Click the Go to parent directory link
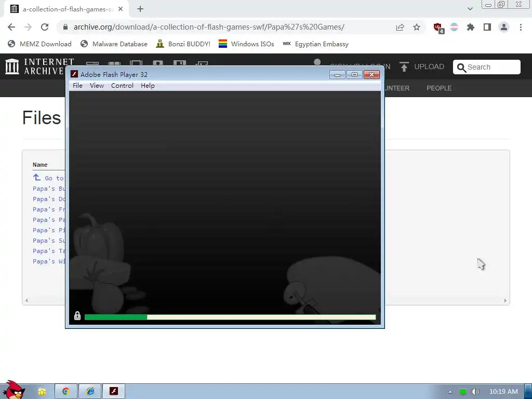Screen dimensions: 532x399 pyautogui.click(x=48, y=178)
